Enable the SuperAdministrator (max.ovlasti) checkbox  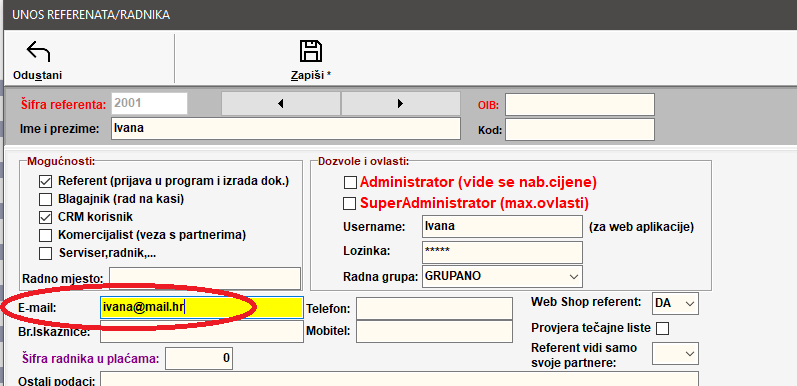coord(350,203)
